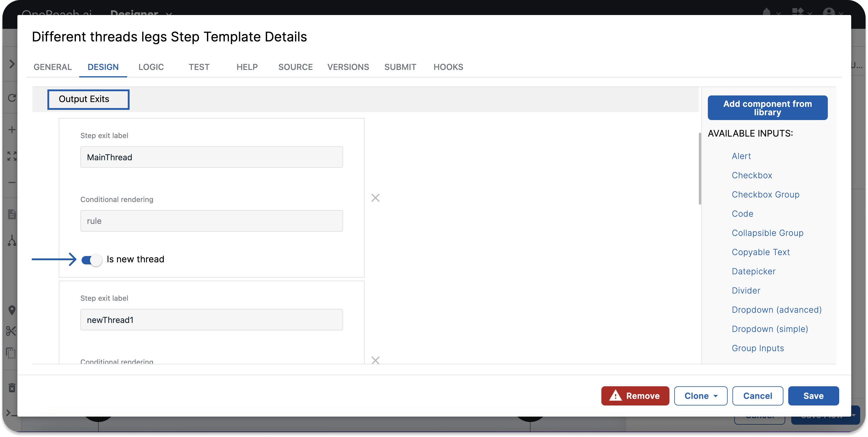868x437 pixels.
Task: Click the fit-to-screen expand icon
Action: point(12,156)
